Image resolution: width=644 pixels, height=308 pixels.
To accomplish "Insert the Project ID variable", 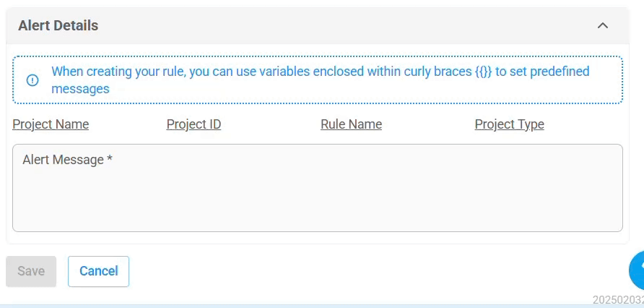I will pos(193,124).
